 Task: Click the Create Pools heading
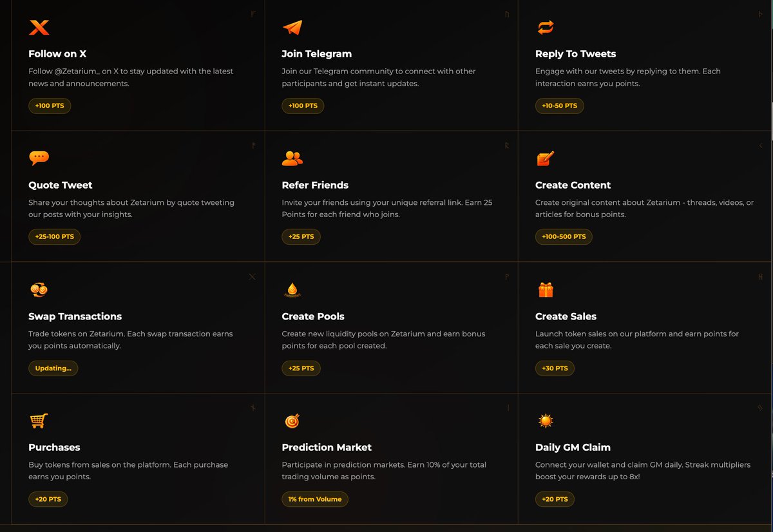click(x=313, y=316)
